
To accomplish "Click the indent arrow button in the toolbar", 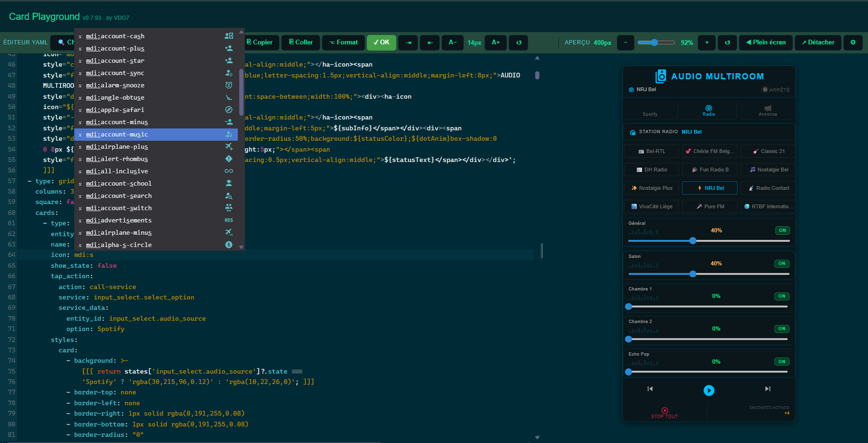I will coord(408,43).
